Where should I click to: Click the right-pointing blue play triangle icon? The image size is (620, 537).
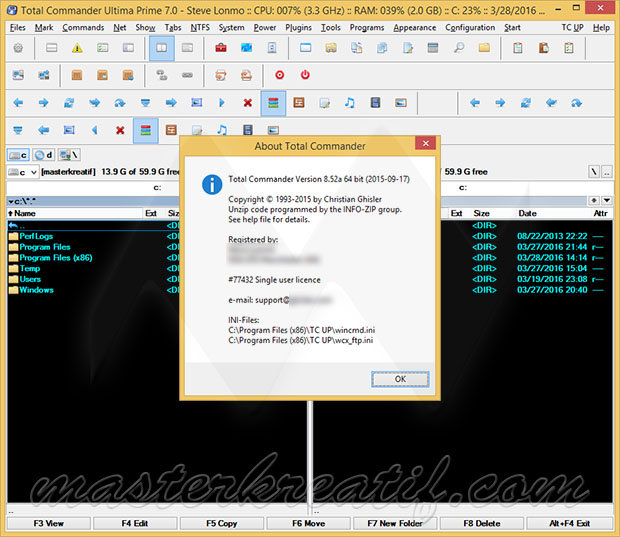(221, 103)
